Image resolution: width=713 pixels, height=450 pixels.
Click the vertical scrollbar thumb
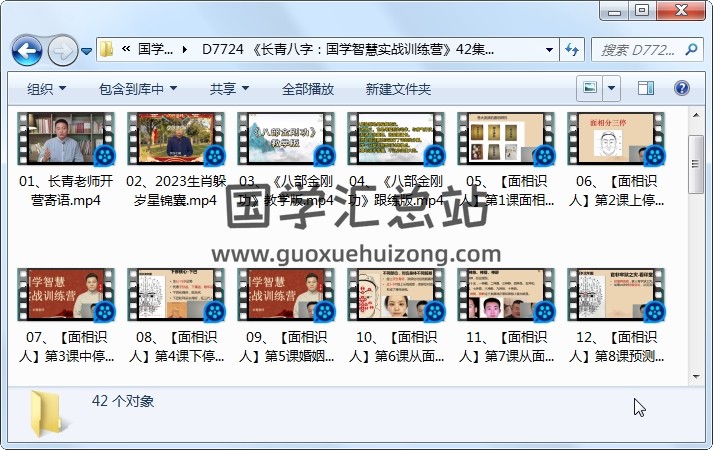click(696, 165)
